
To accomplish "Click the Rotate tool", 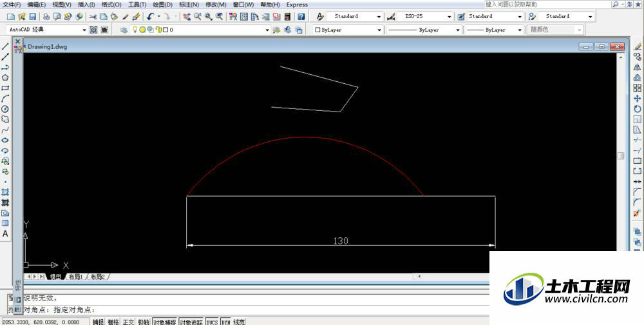I will [x=637, y=109].
